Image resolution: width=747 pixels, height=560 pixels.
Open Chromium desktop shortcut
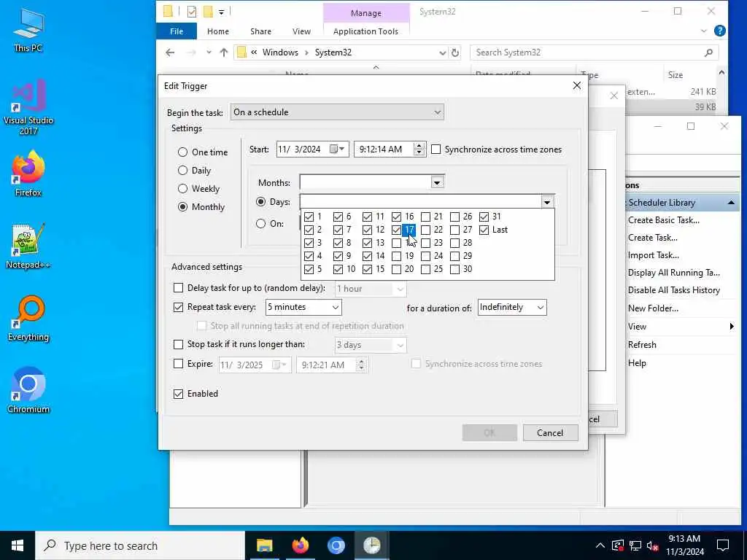[28, 391]
